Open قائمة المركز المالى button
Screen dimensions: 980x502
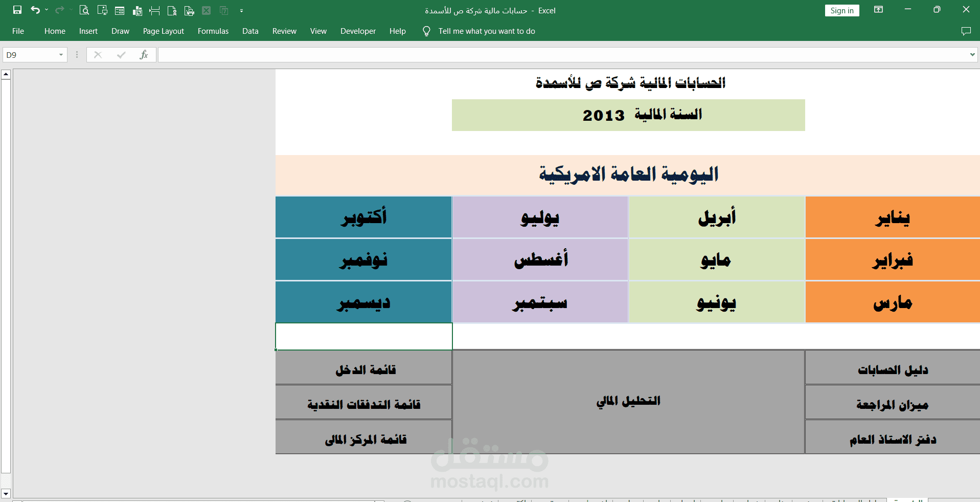click(x=363, y=438)
